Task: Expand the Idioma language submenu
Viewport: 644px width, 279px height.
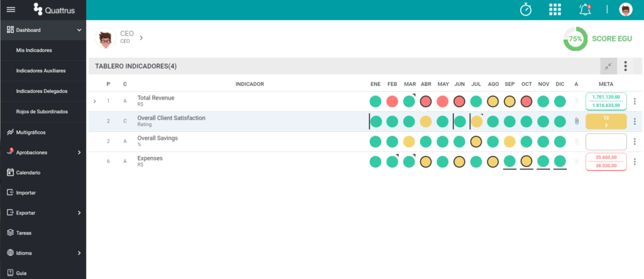Action: (79, 253)
